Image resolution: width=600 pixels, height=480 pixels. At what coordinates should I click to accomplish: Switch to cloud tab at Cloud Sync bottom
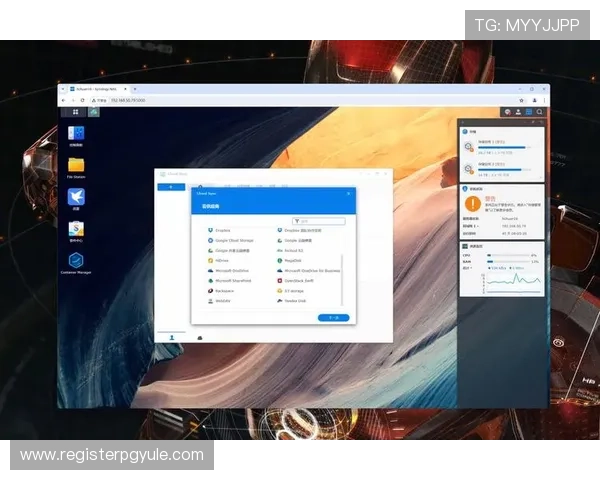pyautogui.click(x=200, y=338)
